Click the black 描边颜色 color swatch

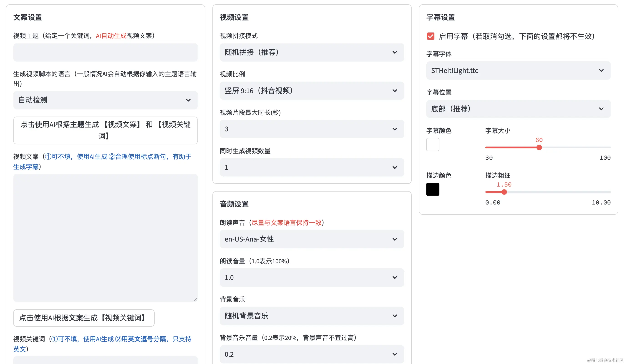[433, 189]
